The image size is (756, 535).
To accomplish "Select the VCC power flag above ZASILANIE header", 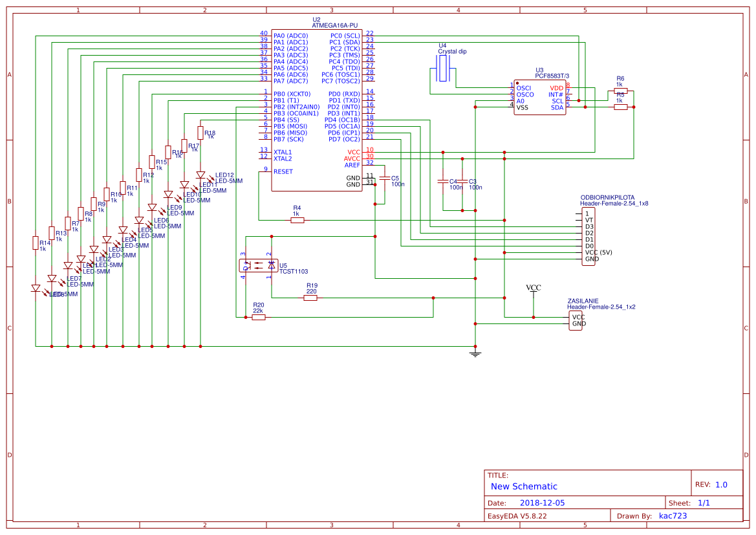I will click(532, 291).
